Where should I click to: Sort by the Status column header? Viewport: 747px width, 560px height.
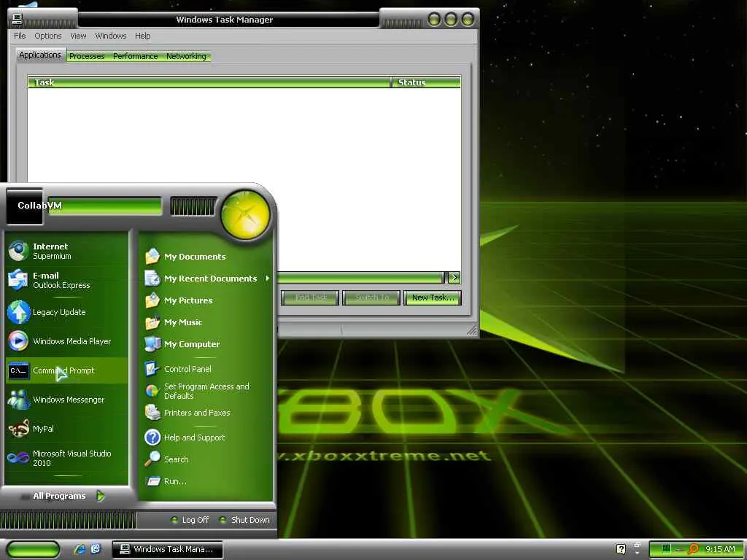pos(426,82)
